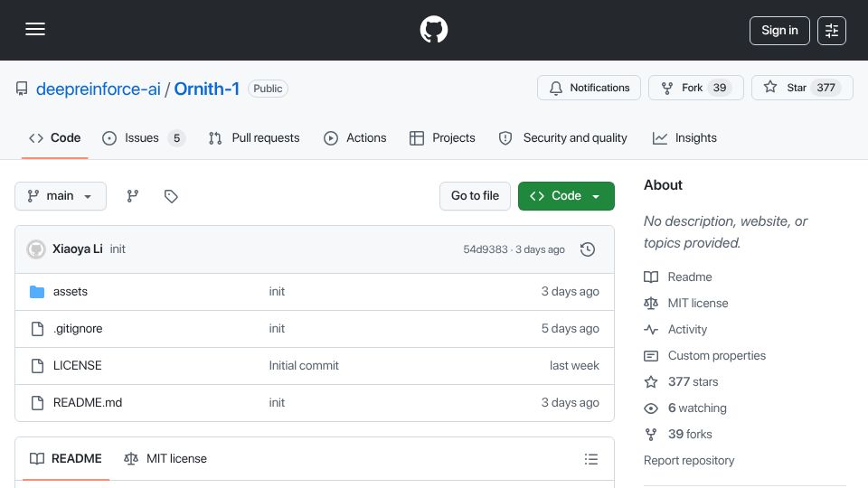
Task: Click the 'last week' timestamp for LICENSE
Action: point(575,366)
